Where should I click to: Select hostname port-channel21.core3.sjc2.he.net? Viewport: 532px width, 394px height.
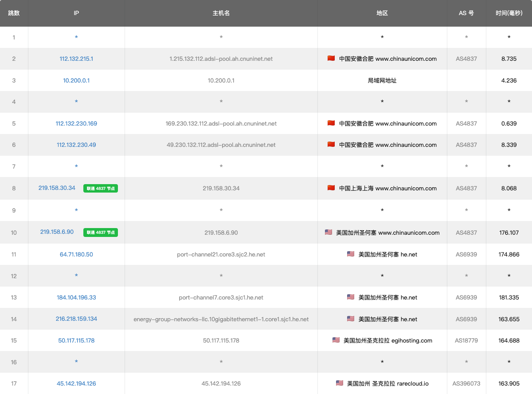(x=221, y=254)
